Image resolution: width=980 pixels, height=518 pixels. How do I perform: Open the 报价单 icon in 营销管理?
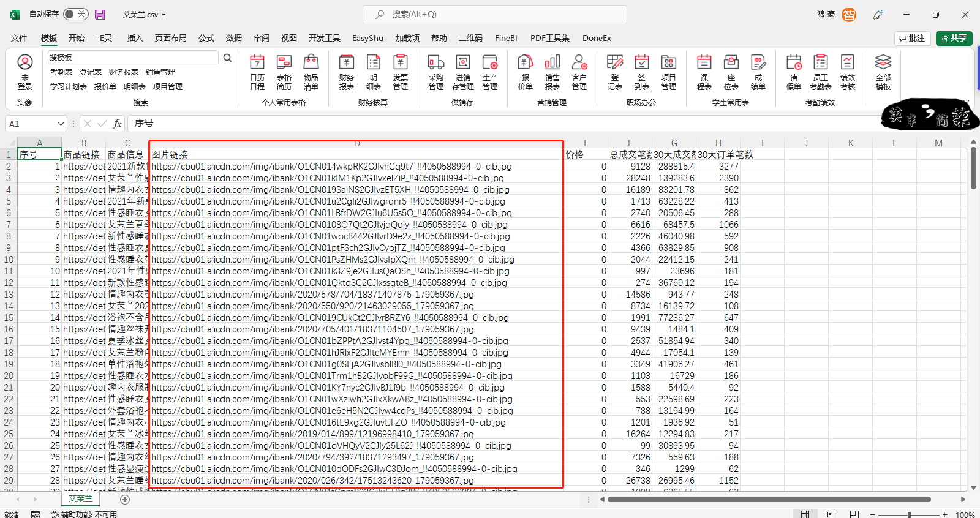[526, 72]
